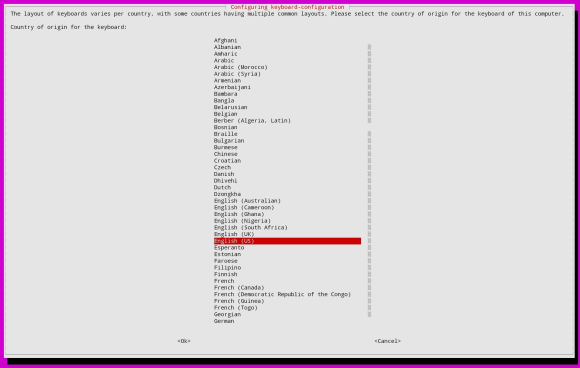Select Afghani keyboard layout
The height and width of the screenshot is (368, 580).
tap(225, 40)
